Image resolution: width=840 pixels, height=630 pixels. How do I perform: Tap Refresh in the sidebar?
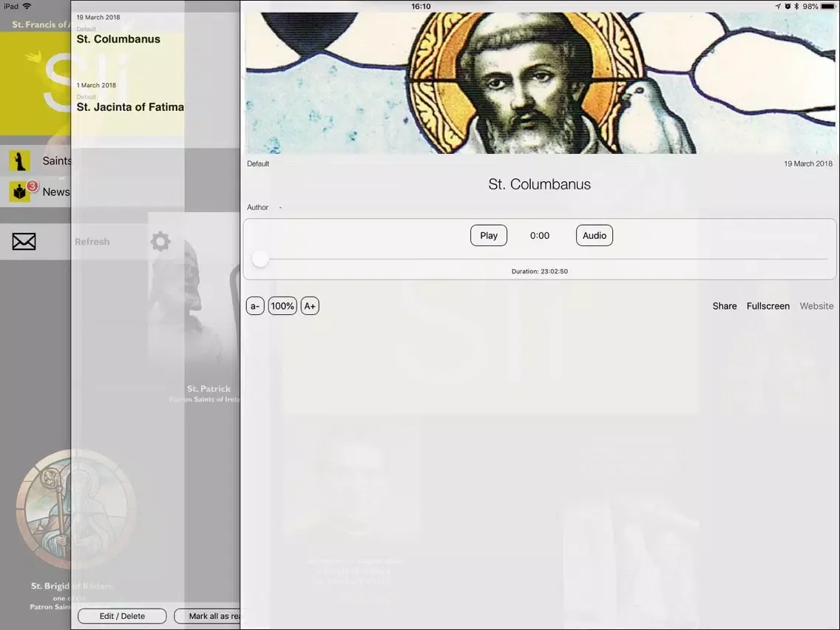point(92,242)
